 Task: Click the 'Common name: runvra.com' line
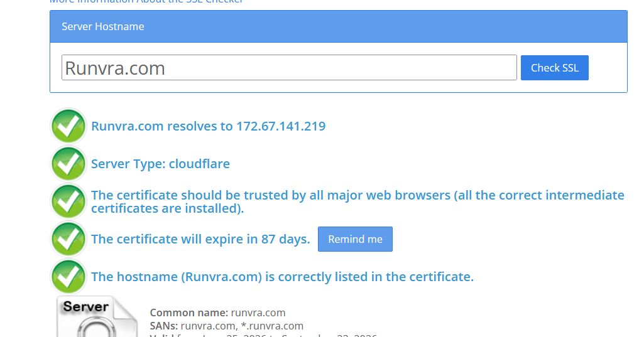click(x=217, y=313)
